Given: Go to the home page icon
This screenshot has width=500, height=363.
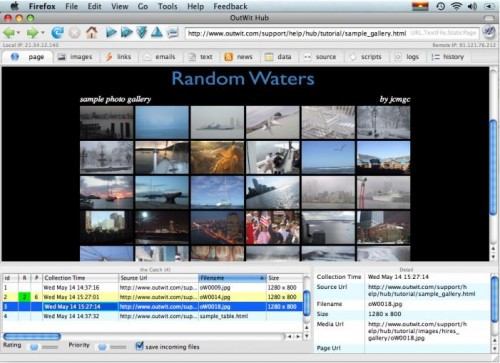Looking at the screenshot, I should coord(92,32).
